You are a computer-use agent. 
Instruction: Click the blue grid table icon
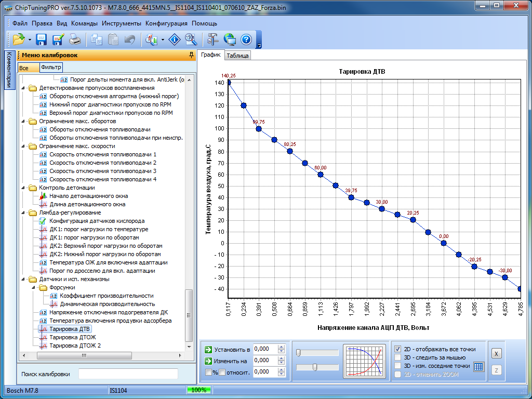pyautogui.click(x=478, y=367)
